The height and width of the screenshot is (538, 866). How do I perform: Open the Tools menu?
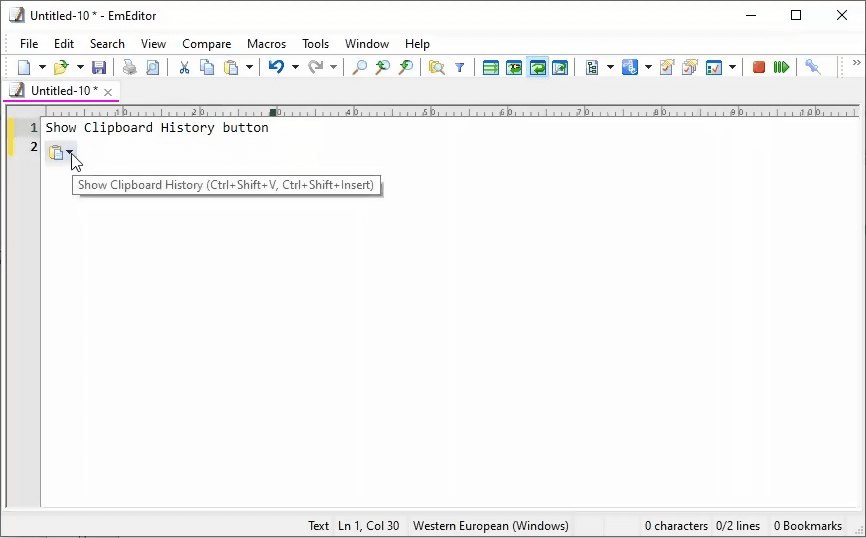click(x=315, y=44)
